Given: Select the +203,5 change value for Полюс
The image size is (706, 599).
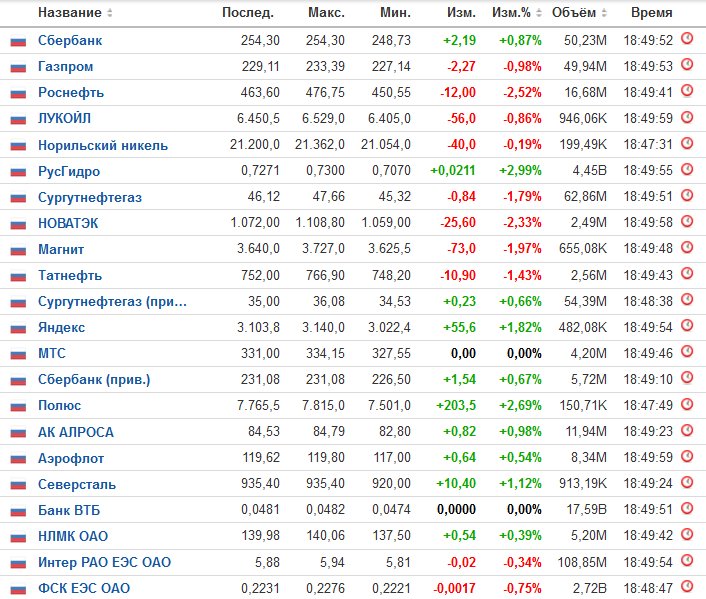Looking at the screenshot, I should pos(456,405).
